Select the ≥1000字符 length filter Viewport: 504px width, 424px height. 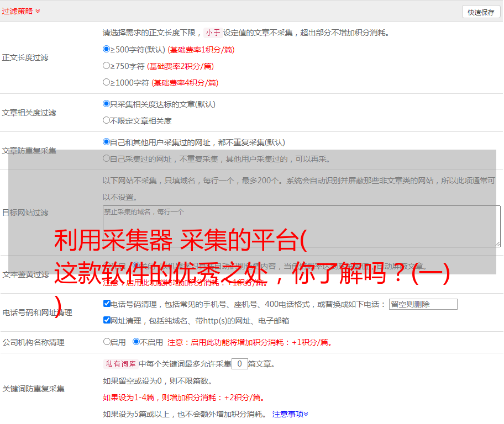[107, 82]
